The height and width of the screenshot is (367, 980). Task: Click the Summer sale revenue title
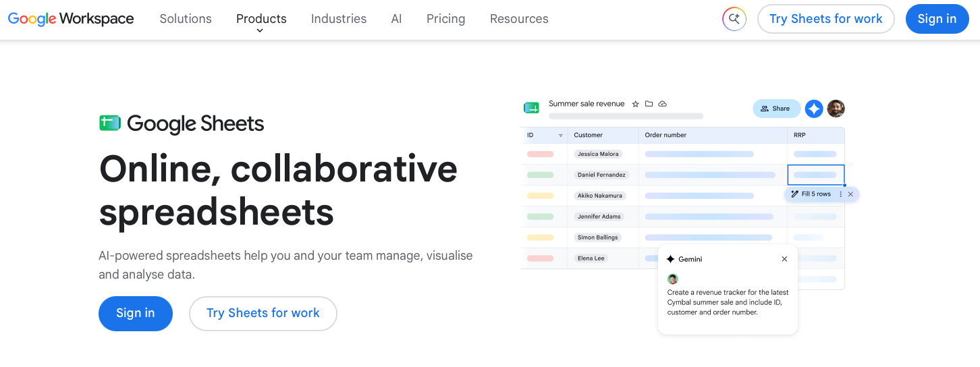587,104
